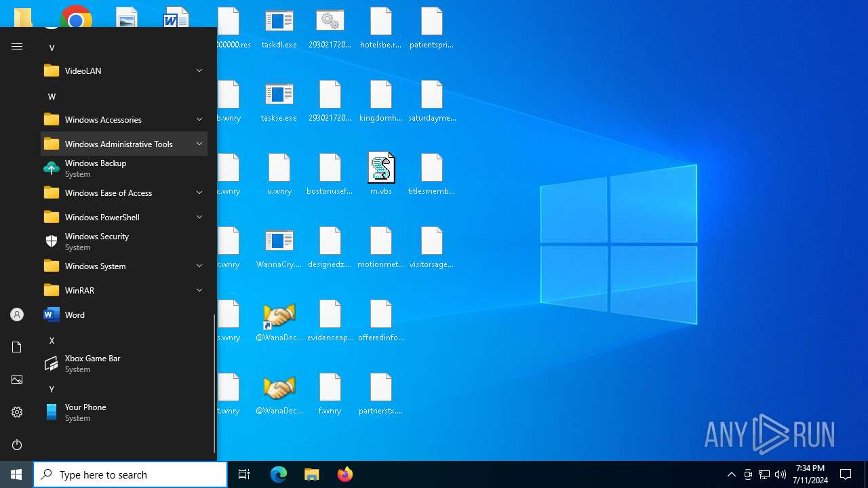Image resolution: width=868 pixels, height=488 pixels.
Task: Open the Your Phone app
Action: point(124,412)
